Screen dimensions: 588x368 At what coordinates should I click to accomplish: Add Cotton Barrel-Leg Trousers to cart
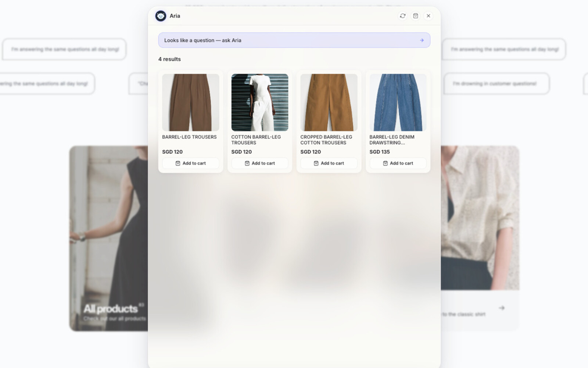[259, 163]
